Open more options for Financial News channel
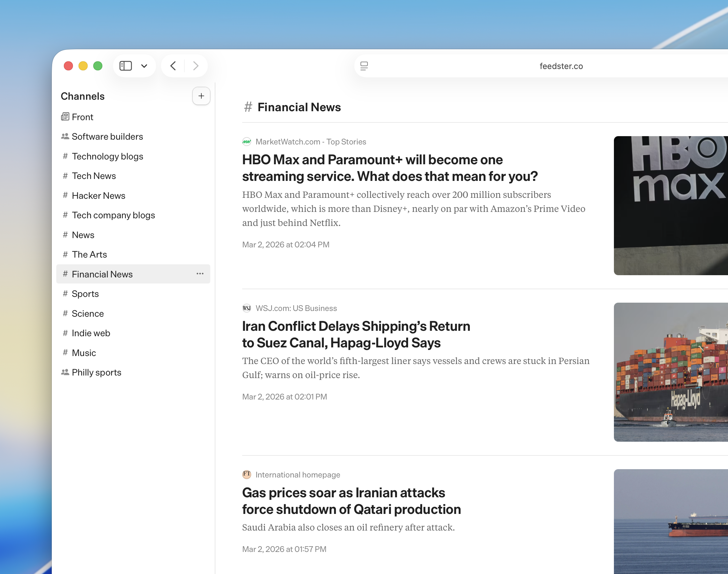 pos(200,274)
